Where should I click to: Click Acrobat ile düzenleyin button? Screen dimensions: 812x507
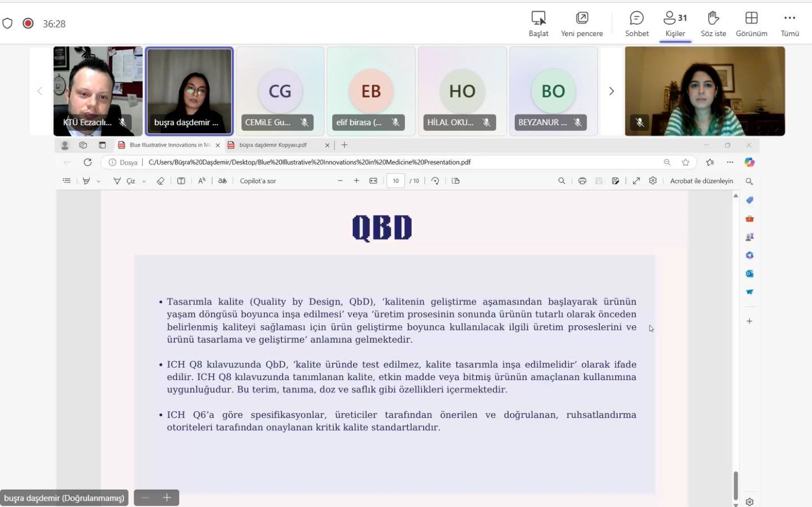pyautogui.click(x=701, y=180)
